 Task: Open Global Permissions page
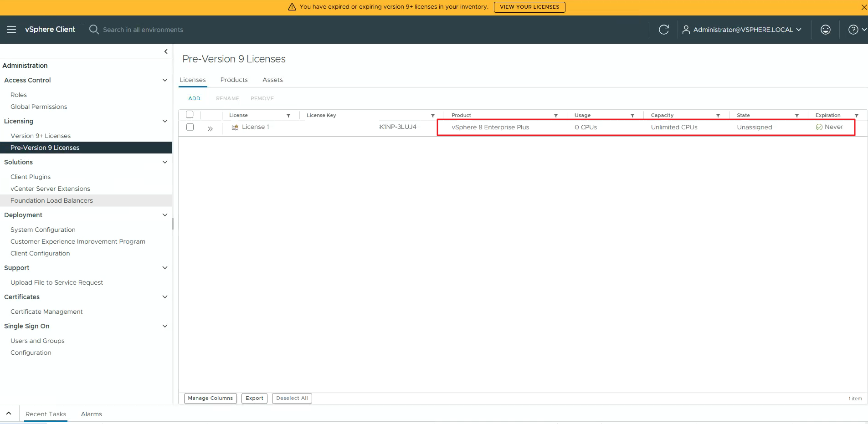tap(39, 107)
